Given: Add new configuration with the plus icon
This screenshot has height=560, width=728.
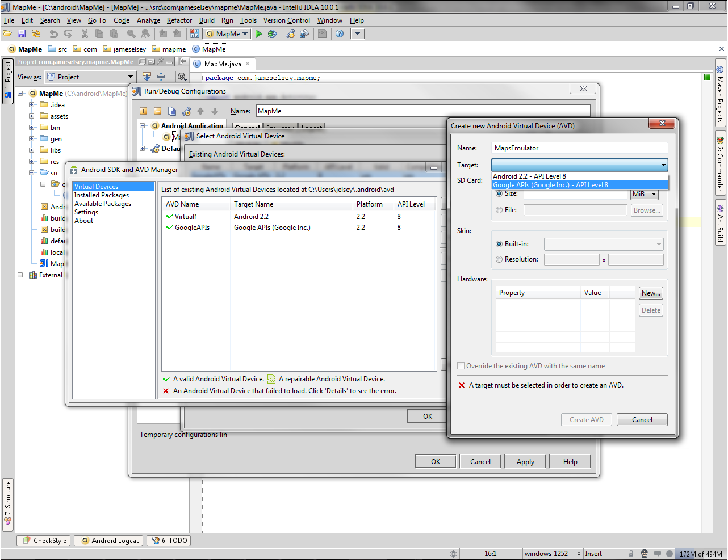Looking at the screenshot, I should (x=144, y=111).
